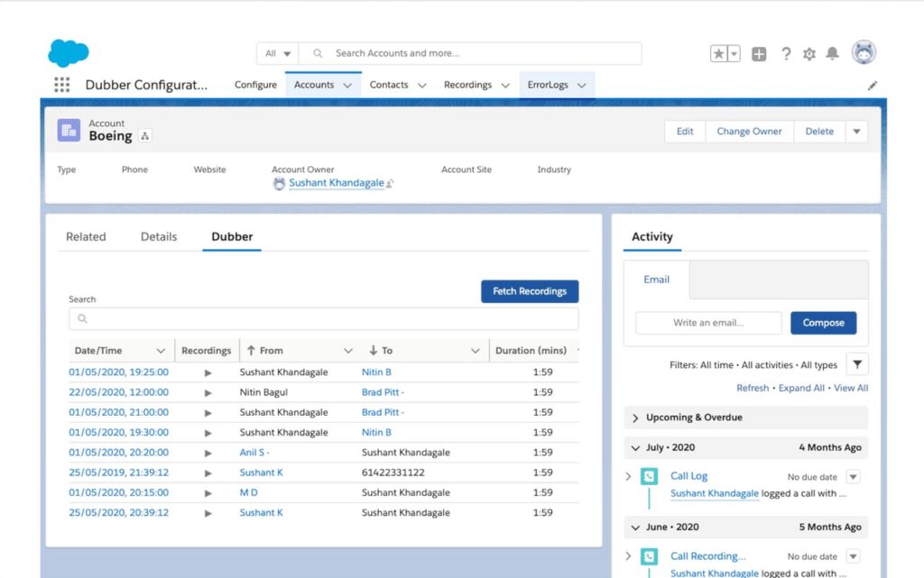Click the global actions plus icon
Screen dimensions: 924x578
(x=759, y=54)
